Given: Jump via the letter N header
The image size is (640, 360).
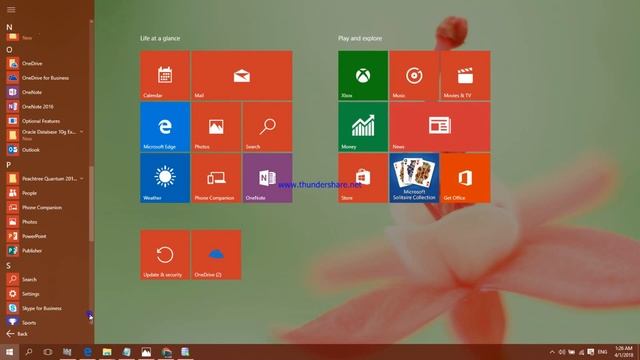Looking at the screenshot, I should (9, 27).
